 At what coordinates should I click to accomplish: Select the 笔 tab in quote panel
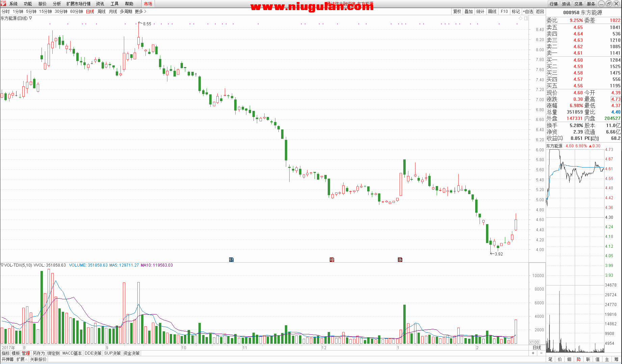coord(550,359)
